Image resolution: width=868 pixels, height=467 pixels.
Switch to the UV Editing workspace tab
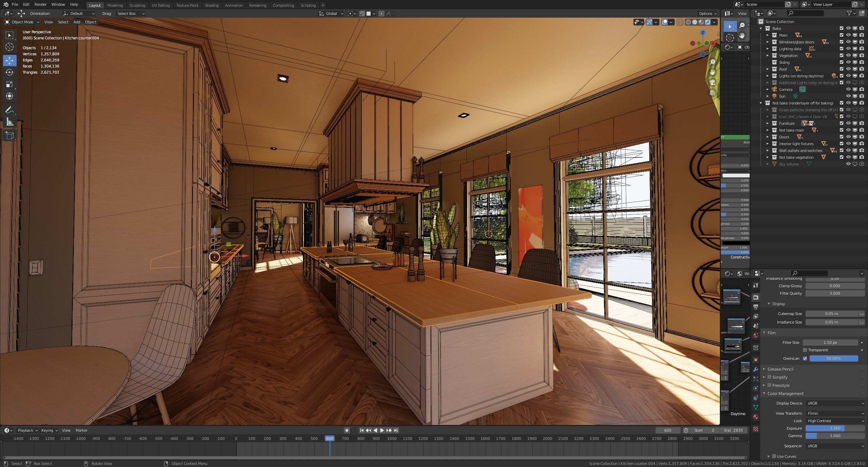[x=160, y=5]
